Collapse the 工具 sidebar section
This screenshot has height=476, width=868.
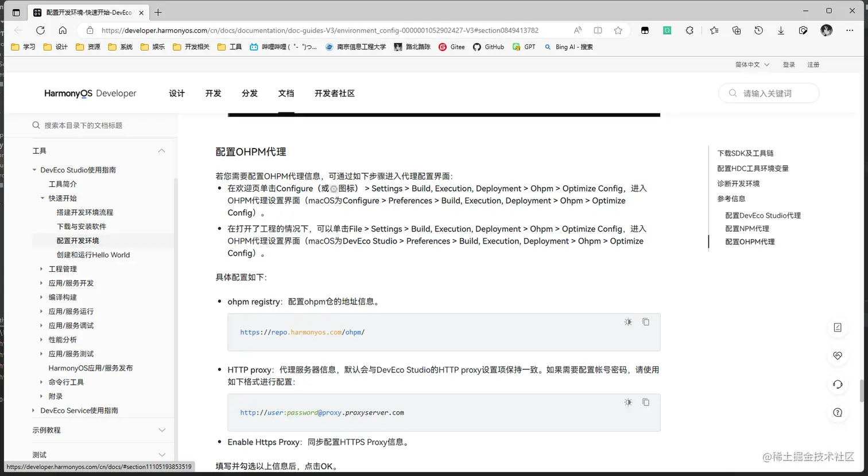click(161, 151)
